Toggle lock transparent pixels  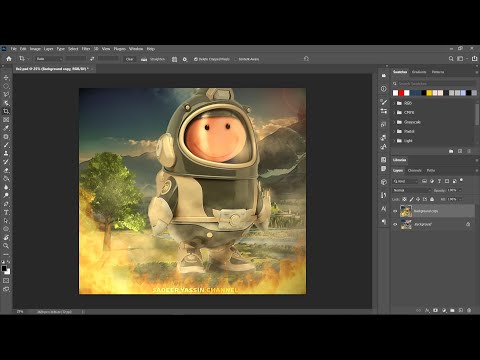tap(404, 199)
